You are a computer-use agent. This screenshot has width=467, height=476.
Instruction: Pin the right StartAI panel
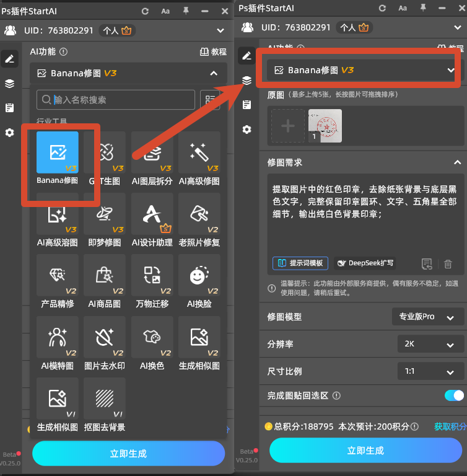click(423, 8)
